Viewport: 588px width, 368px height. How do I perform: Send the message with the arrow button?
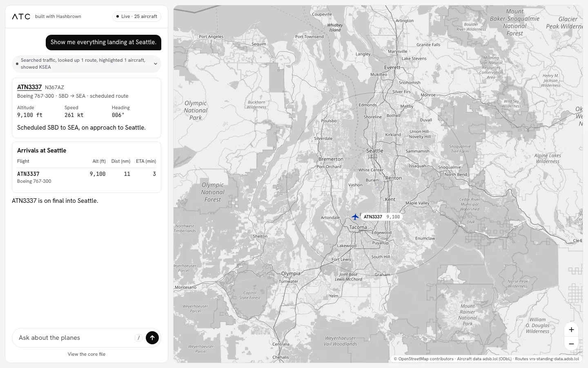[152, 338]
